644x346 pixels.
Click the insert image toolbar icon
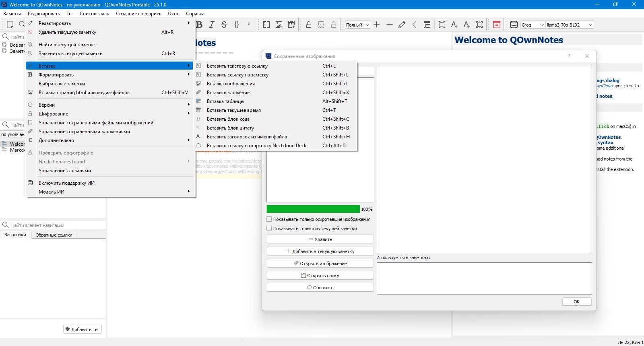pyautogui.click(x=279, y=25)
